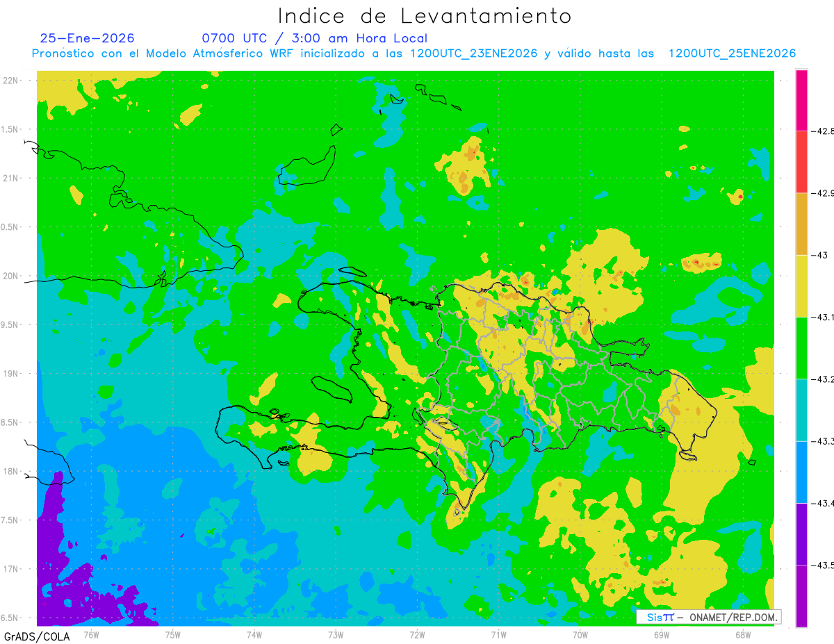
Task: Click the legend value "-42.9"
Action: coord(822,192)
